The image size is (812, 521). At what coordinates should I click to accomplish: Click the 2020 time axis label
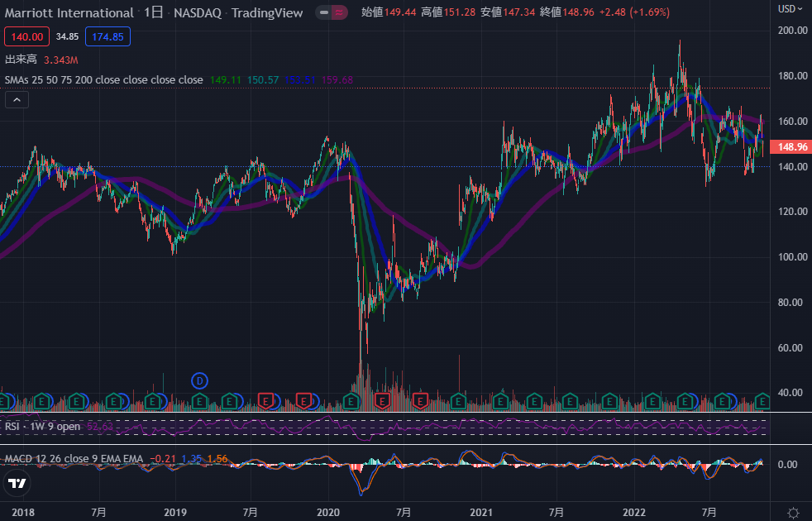tap(328, 512)
